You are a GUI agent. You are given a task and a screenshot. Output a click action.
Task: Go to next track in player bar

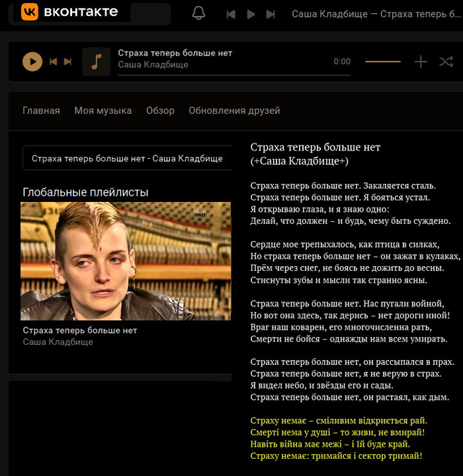(67, 62)
